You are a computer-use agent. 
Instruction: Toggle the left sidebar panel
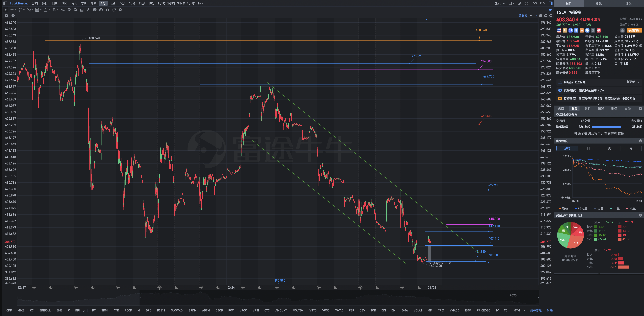[x=5, y=3]
